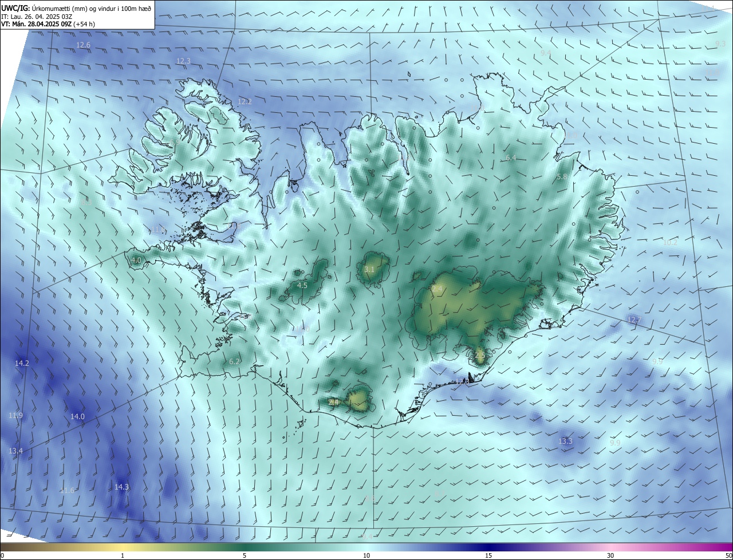Viewport: 733px width, 560px height.
Task: Click the 11.6 value at lower left
Action: coord(67,490)
